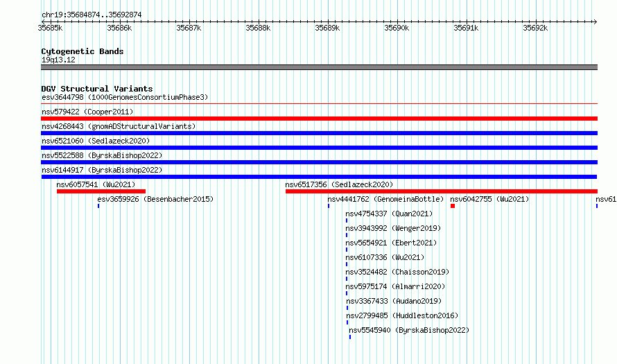The width and height of the screenshot is (617, 364).
Task: Open the nsv579422 (Cooper2011) label
Action: click(87, 112)
